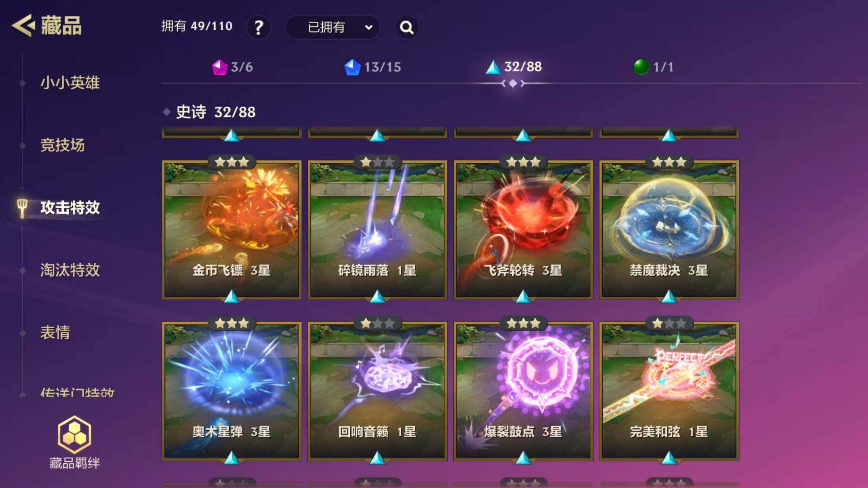Click the back arrow next to 藏品

pos(24,26)
